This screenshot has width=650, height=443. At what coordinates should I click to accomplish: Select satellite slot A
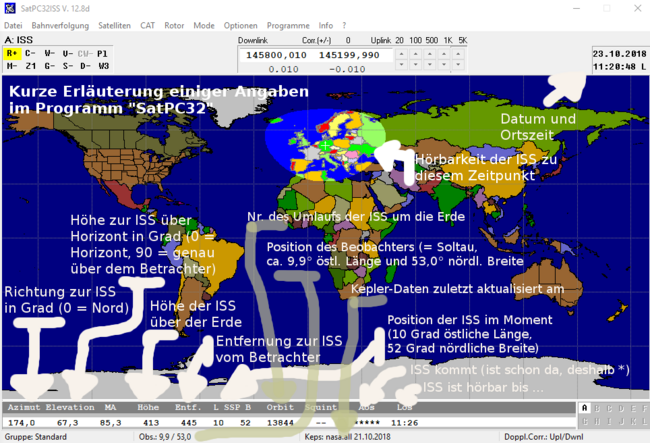[x=585, y=408]
